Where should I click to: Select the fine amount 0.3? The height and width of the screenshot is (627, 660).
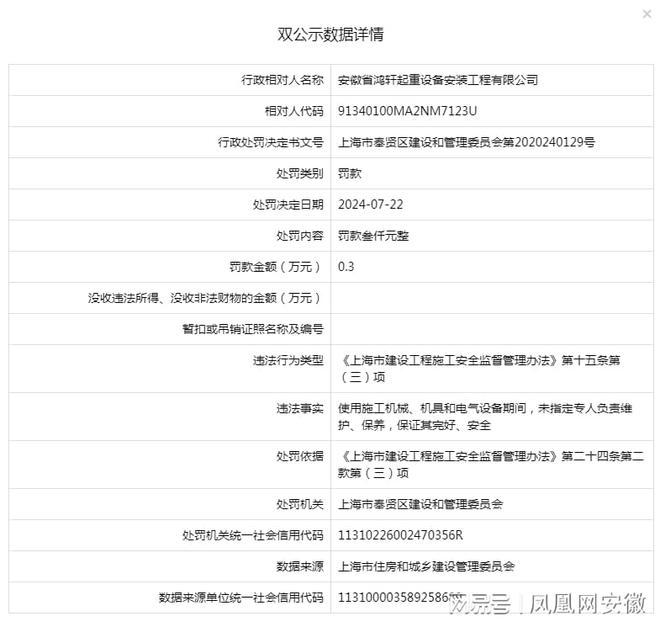[x=346, y=267]
